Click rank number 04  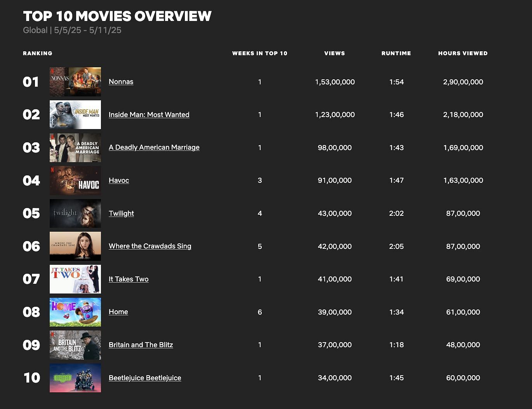[31, 180]
